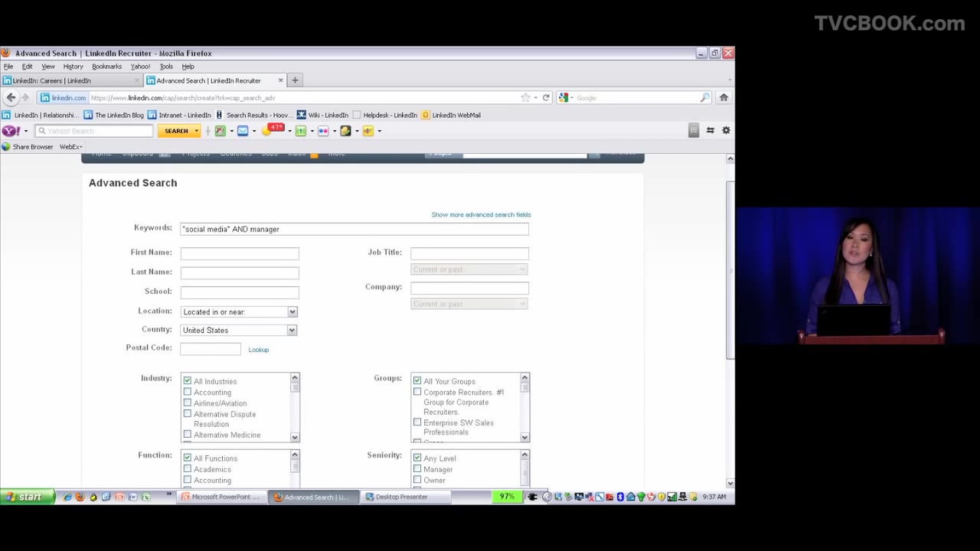
Task: Open the LinkedIn WebMail bookmark
Action: 451,115
